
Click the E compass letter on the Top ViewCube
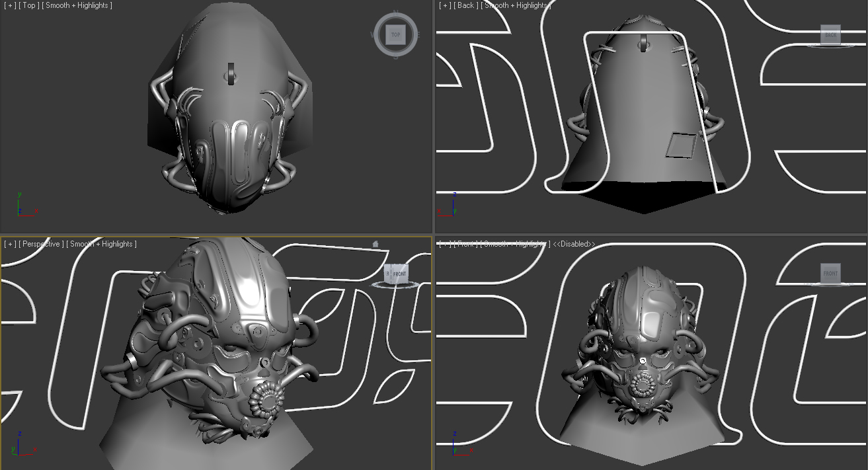pyautogui.click(x=418, y=34)
